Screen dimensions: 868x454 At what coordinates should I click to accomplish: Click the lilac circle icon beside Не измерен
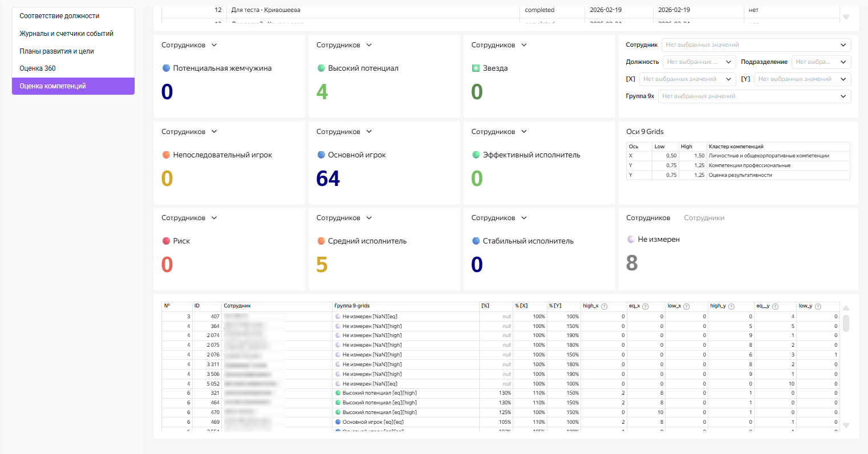(631, 240)
